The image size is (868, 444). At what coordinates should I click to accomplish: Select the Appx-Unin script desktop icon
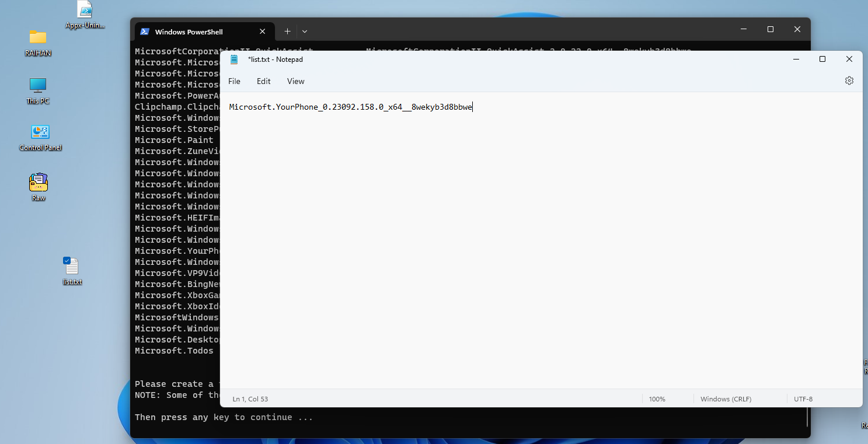coord(85,15)
